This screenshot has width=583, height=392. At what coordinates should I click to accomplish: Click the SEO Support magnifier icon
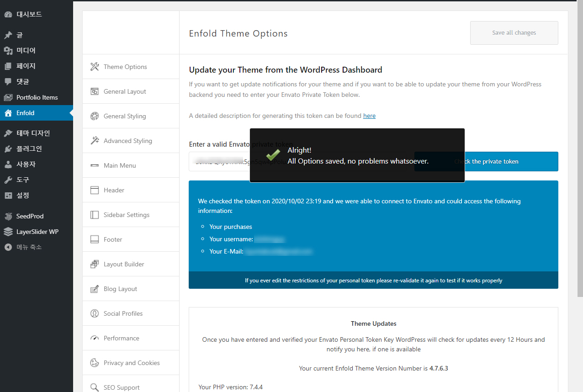[x=95, y=387]
